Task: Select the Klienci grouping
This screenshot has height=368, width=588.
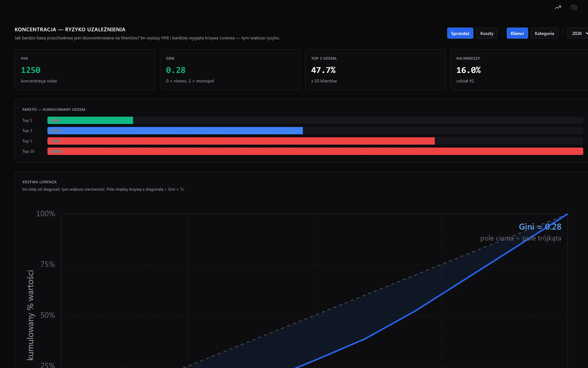Action: coord(517,33)
